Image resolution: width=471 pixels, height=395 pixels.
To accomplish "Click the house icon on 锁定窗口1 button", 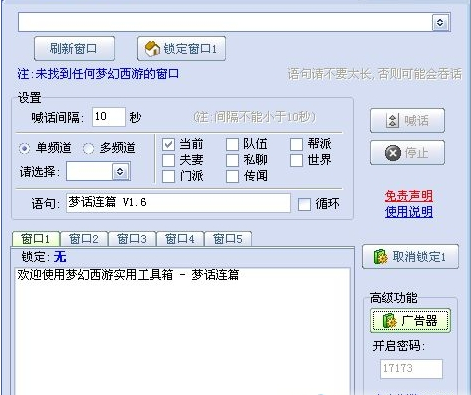I will pyautogui.click(x=152, y=49).
